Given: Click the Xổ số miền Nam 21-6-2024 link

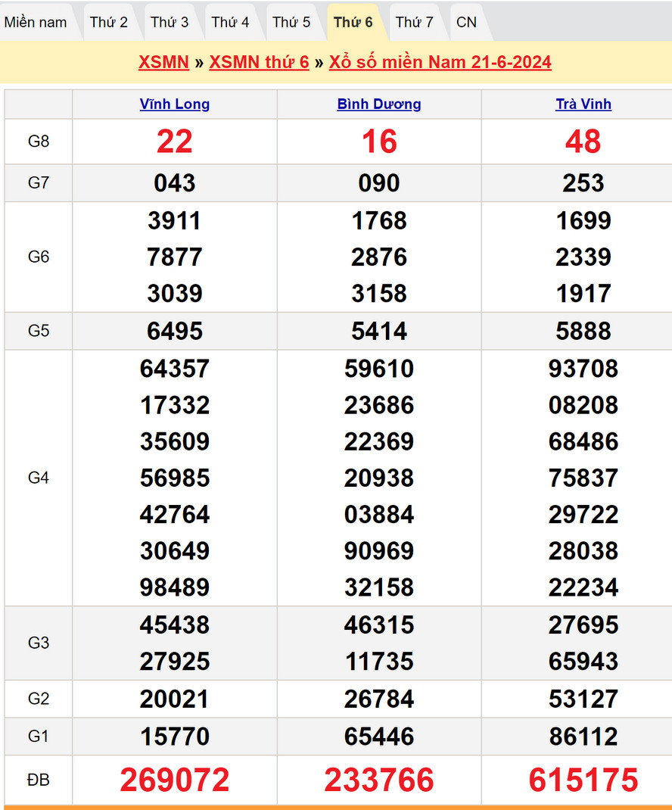Looking at the screenshot, I should 440,62.
